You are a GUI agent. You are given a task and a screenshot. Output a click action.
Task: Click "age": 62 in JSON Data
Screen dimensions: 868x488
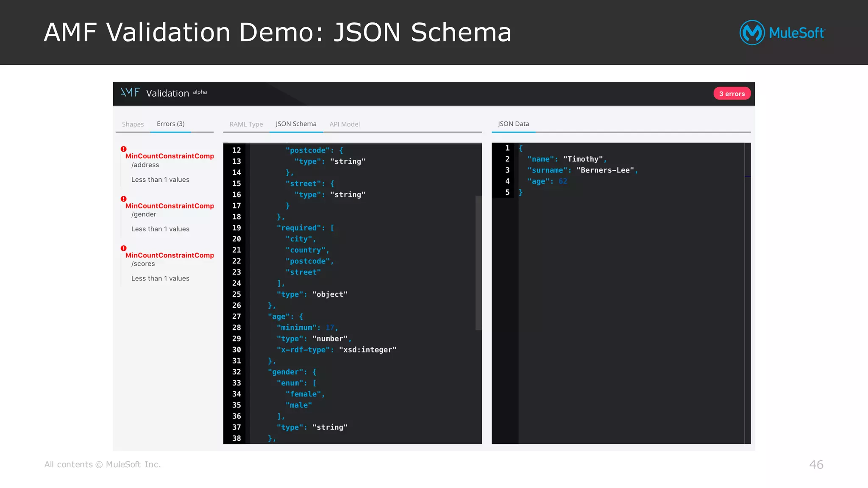[x=547, y=181]
